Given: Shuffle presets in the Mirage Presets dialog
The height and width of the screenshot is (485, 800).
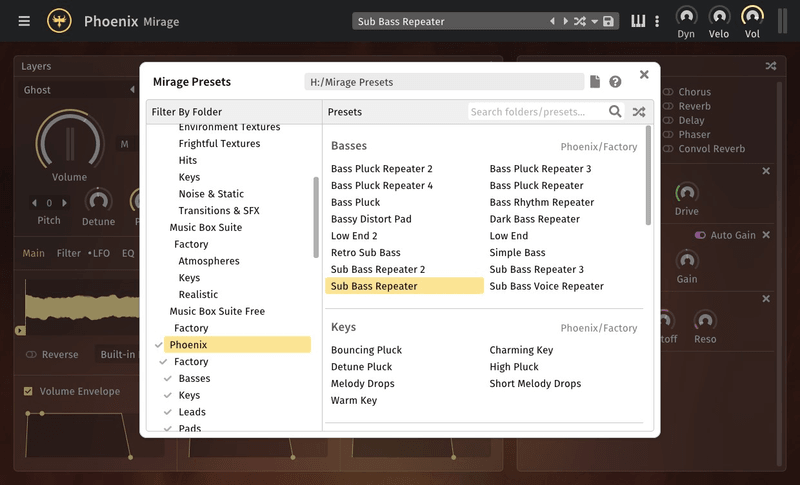Looking at the screenshot, I should (x=639, y=112).
